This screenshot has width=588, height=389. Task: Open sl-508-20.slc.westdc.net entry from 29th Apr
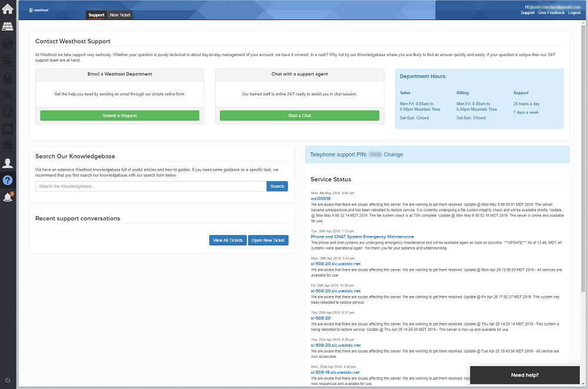[x=335, y=264]
